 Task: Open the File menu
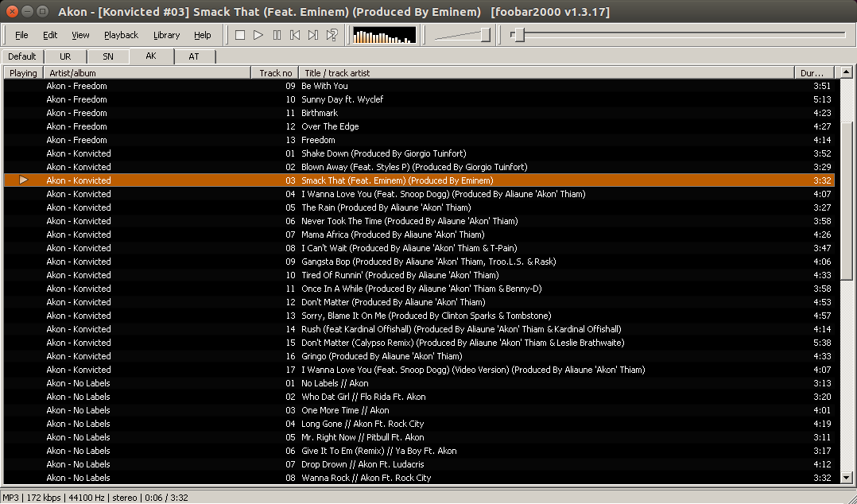tap(21, 35)
